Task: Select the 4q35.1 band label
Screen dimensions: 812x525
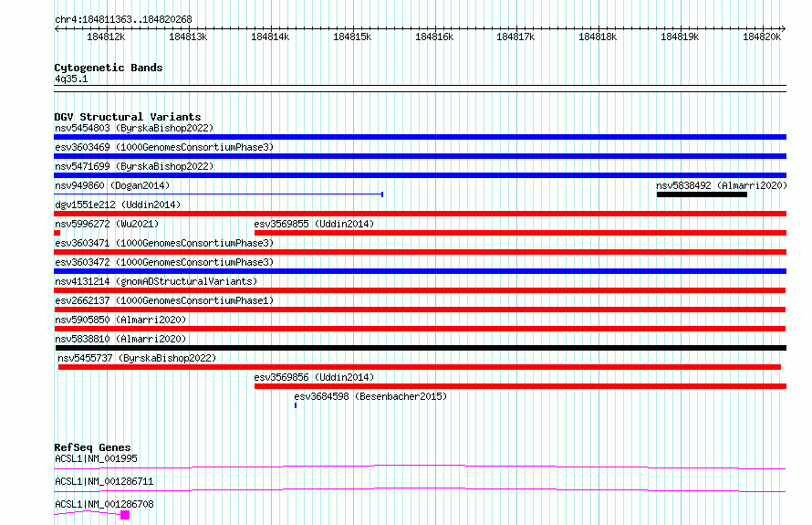Action: [71, 79]
